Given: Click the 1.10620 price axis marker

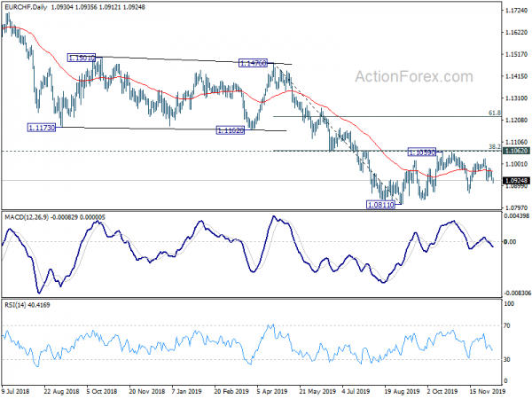Looking at the screenshot, I should [x=516, y=151].
